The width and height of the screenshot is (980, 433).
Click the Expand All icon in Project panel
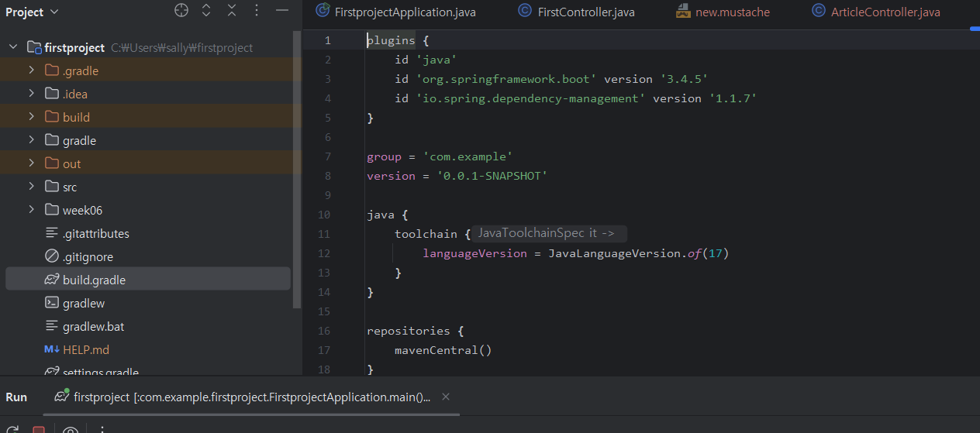[x=206, y=11]
